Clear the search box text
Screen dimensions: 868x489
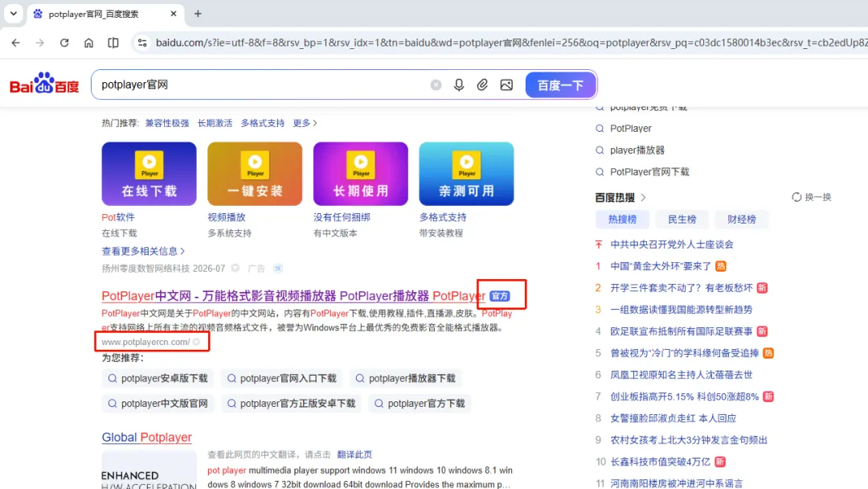point(436,84)
